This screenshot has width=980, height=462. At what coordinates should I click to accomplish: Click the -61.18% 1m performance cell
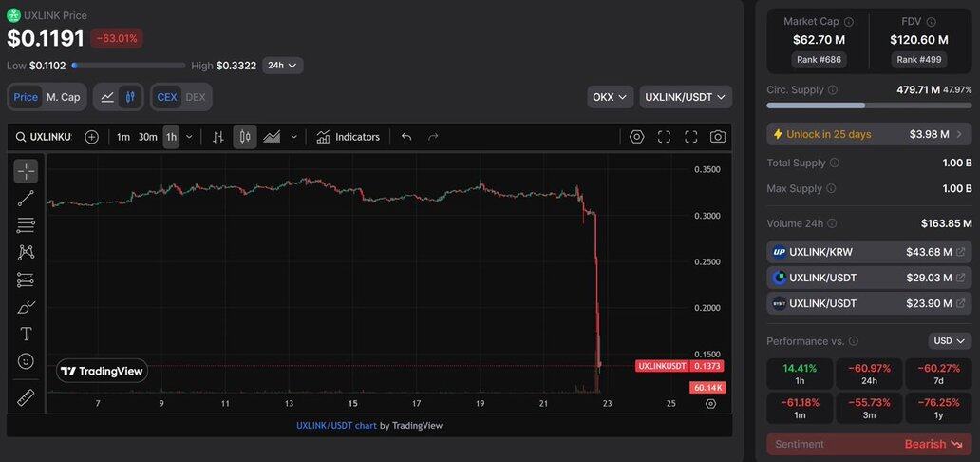coord(800,408)
